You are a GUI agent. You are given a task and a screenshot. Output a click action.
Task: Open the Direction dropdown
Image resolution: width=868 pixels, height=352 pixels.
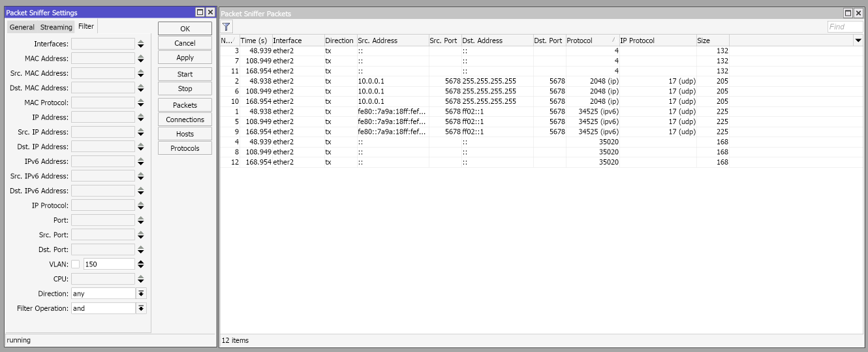141,294
